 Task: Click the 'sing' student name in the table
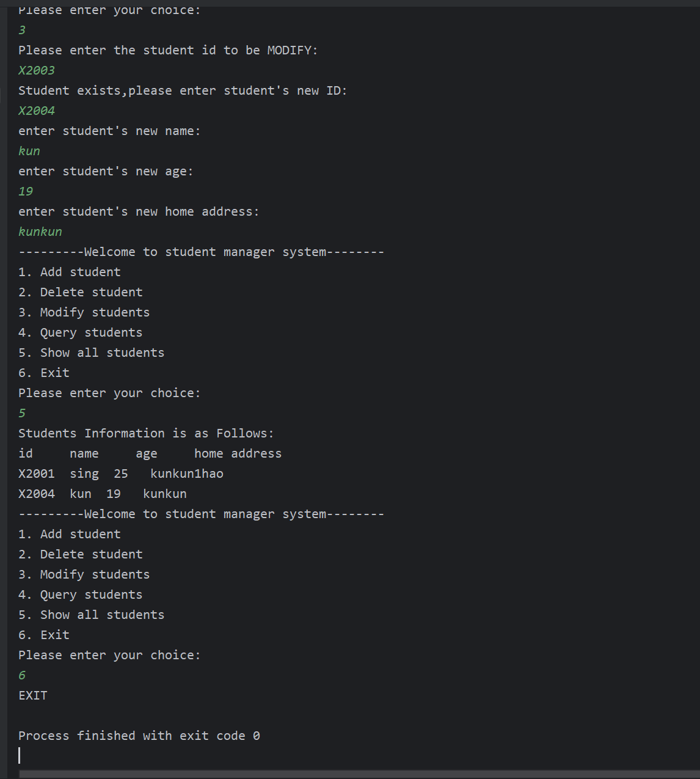tap(84, 474)
